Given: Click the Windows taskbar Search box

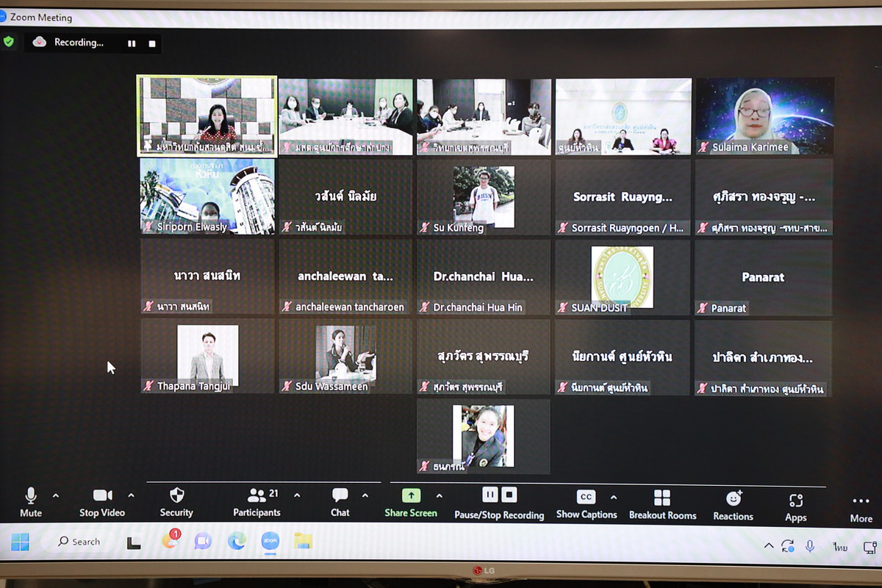Looking at the screenshot, I should (80, 542).
